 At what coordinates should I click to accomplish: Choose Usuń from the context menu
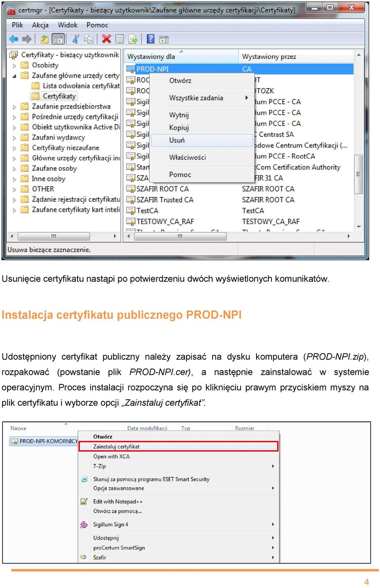click(202, 140)
